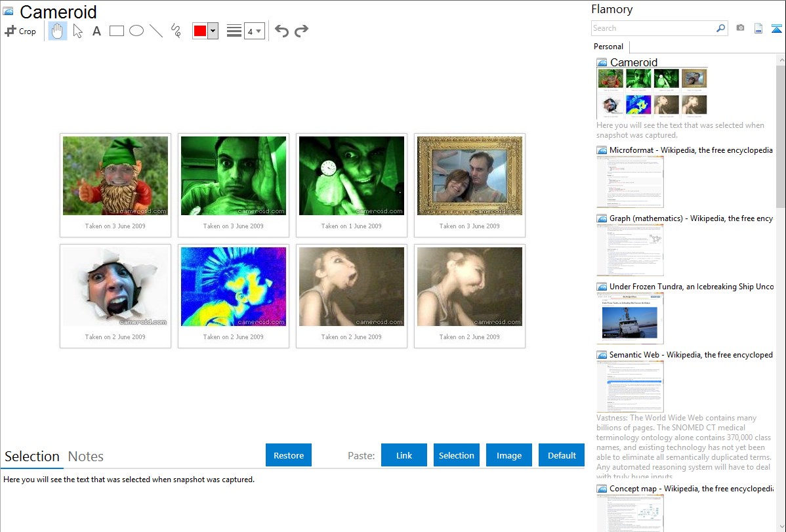Click the sidebar scrollbar up arrow

point(781,60)
